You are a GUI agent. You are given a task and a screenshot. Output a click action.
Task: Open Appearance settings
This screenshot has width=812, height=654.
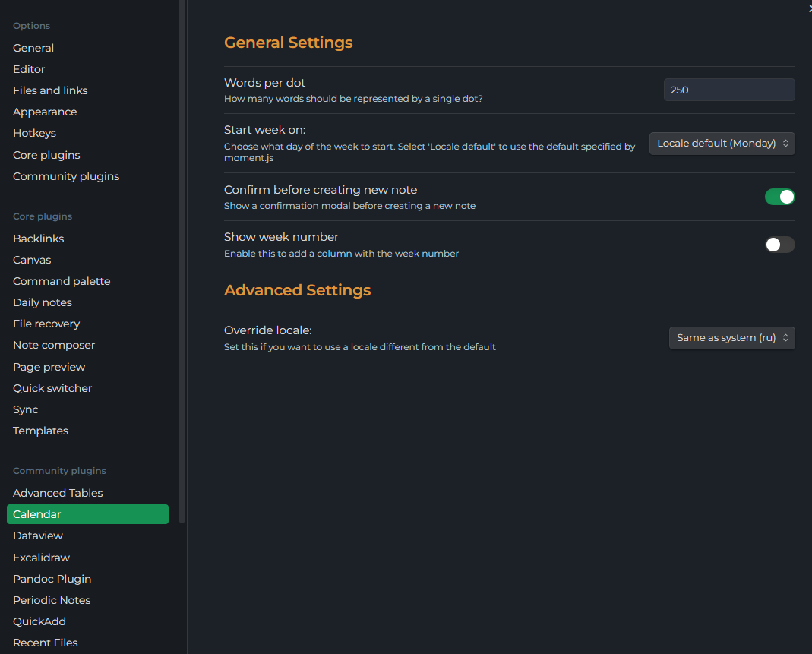(45, 112)
